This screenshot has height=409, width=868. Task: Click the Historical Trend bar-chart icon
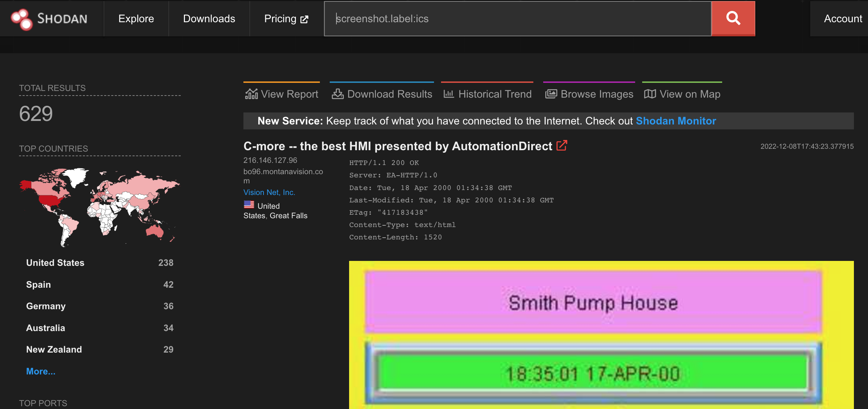(x=448, y=94)
